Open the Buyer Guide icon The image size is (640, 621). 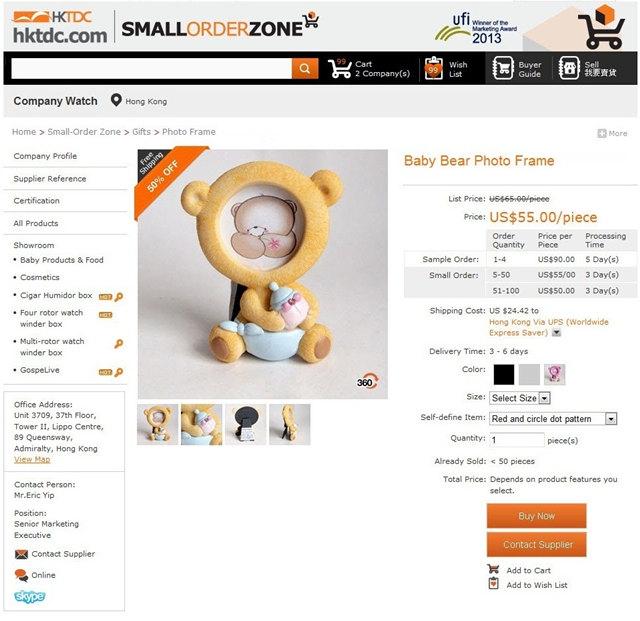click(x=503, y=68)
